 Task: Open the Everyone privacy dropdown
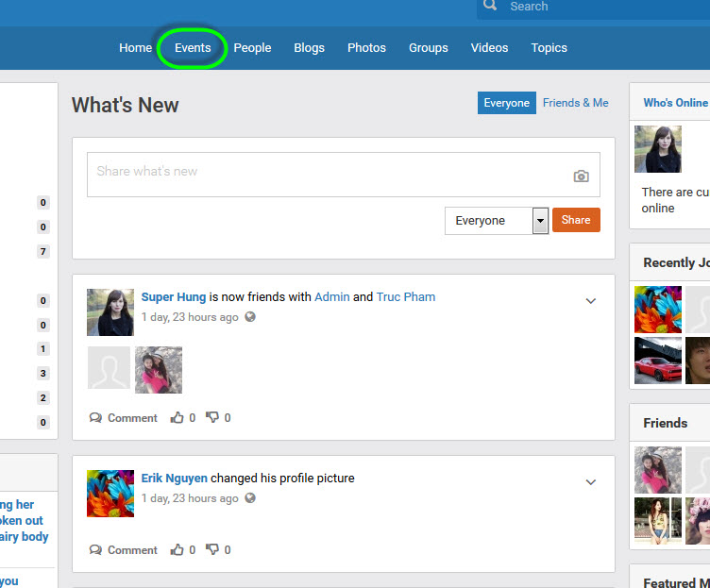[x=497, y=221]
